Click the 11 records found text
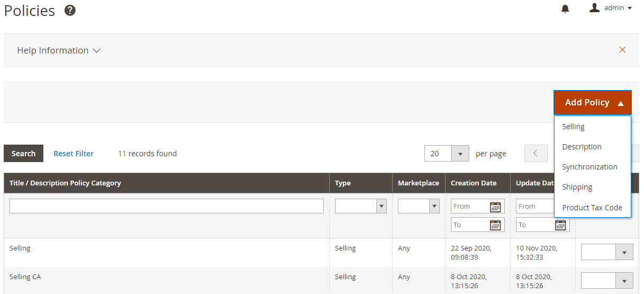644x294 pixels. (147, 154)
